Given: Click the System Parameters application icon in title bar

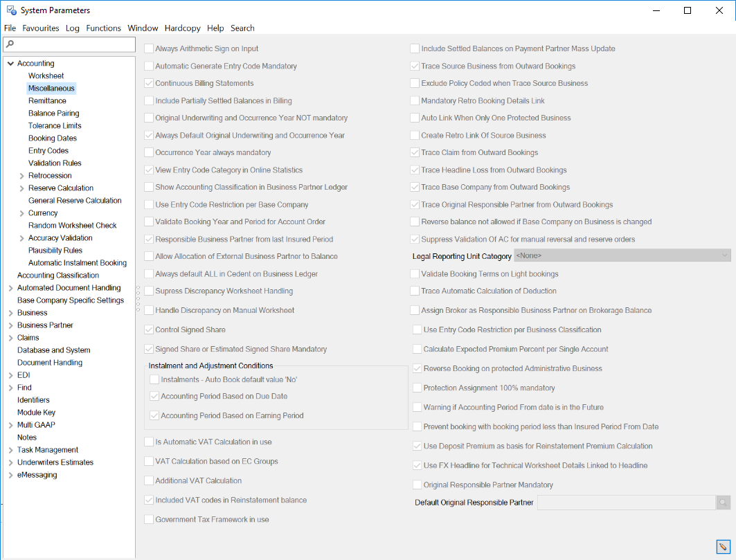Looking at the screenshot, I should pos(11,10).
